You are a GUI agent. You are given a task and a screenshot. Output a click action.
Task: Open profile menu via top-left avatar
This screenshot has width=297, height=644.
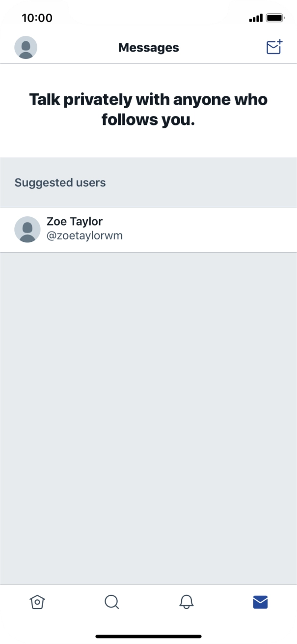[x=26, y=48]
